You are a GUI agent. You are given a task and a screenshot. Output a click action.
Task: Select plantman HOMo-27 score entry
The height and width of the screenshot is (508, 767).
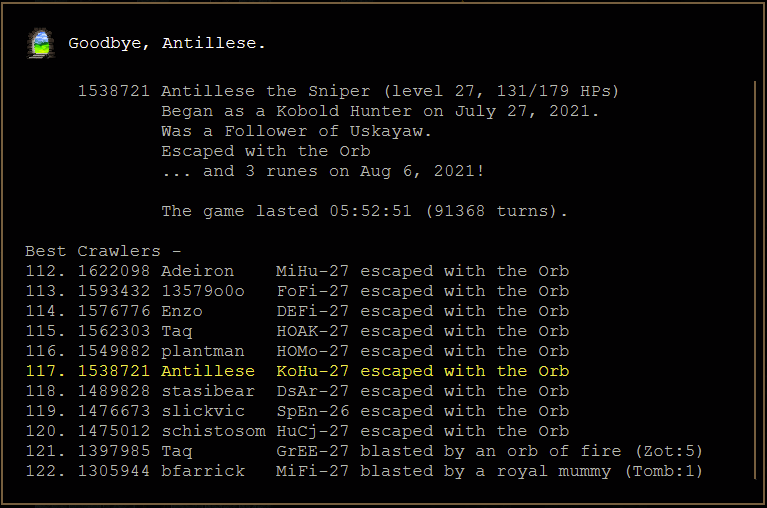[297, 351]
